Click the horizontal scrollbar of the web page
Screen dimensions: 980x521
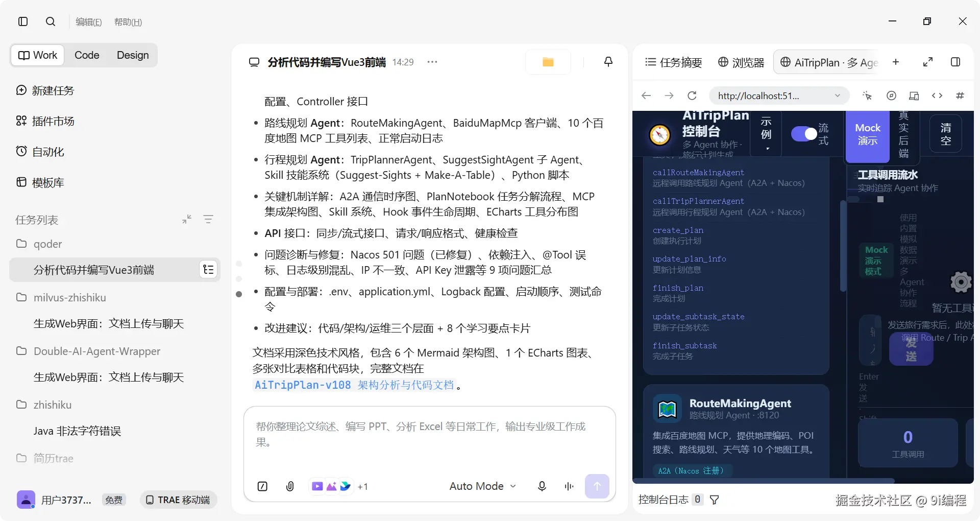tap(764, 481)
